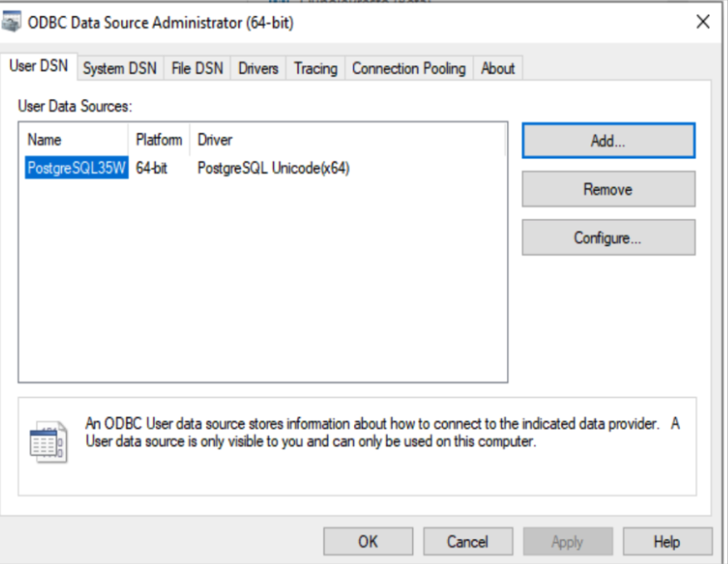Open Help for the dialog

point(666,541)
